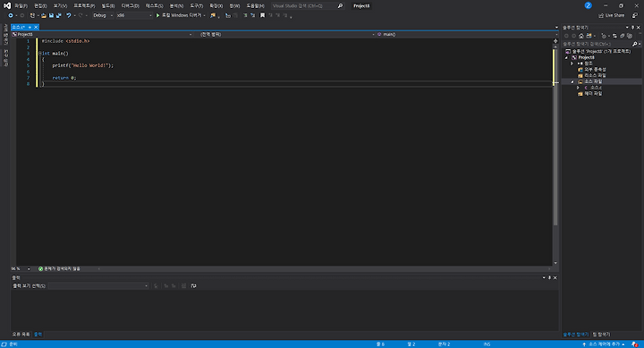644x348 pixels.
Task: Select the Solution Explorer tab at bottom
Action: pyautogui.click(x=575, y=335)
